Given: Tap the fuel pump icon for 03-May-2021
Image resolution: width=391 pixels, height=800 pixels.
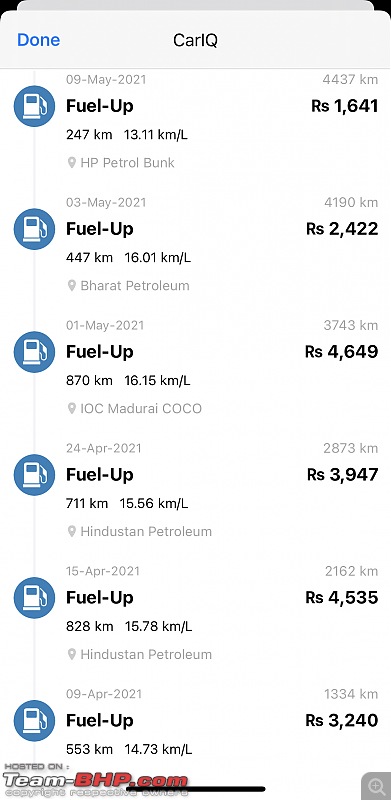Looking at the screenshot, I should 34,229.
